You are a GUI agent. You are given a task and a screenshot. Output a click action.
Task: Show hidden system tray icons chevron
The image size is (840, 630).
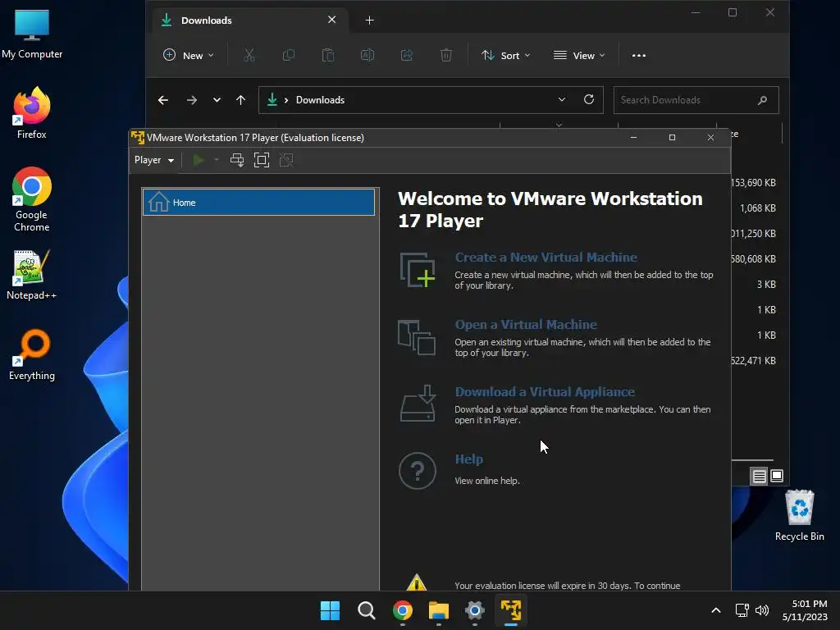click(715, 610)
